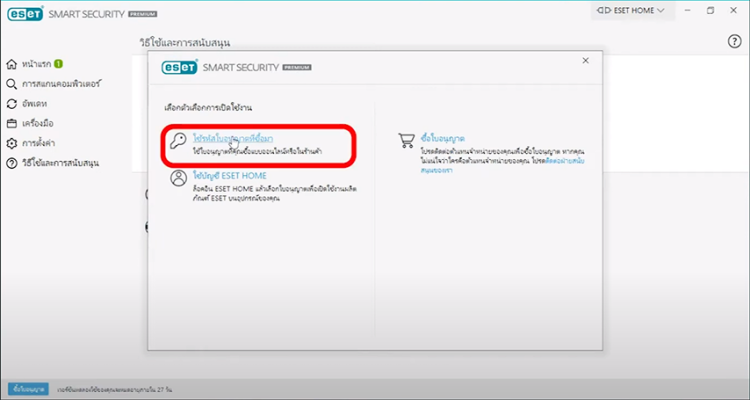Open the Home page from the sidebar
750x400 pixels.
[36, 64]
